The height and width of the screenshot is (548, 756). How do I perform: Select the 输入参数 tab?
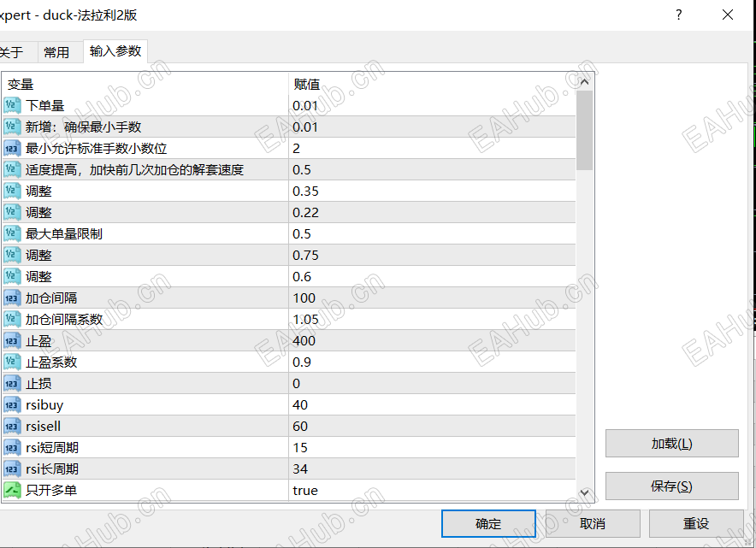(115, 51)
